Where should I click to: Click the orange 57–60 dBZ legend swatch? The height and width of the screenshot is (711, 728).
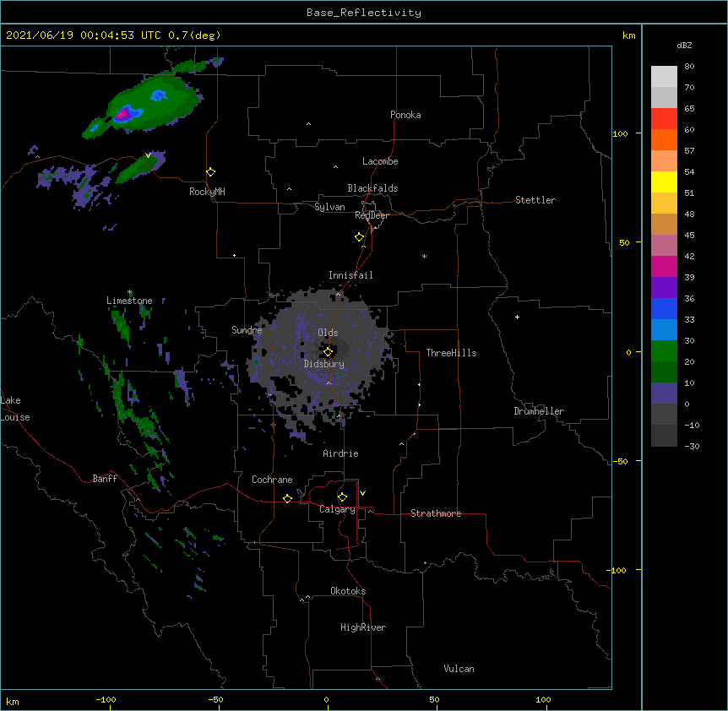coord(664,139)
